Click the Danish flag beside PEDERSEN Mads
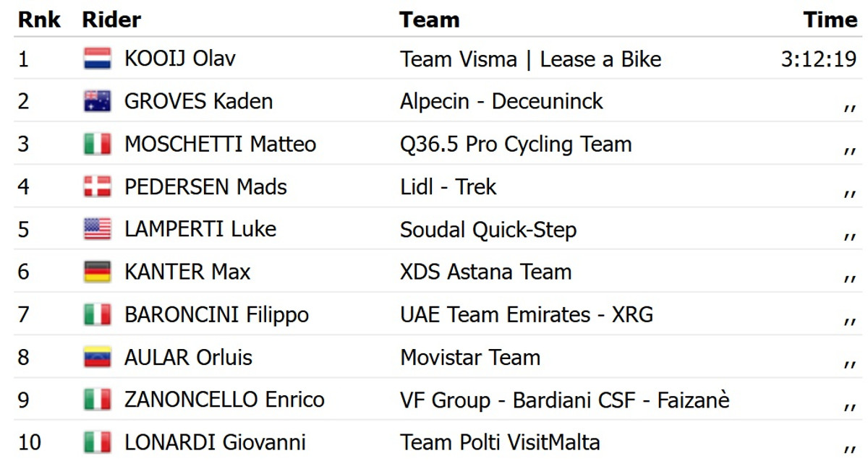Screen dimensions: 868x461 coord(97,186)
